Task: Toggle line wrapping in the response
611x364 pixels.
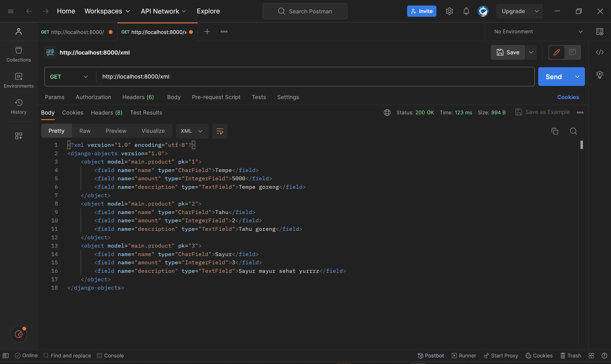Action: (x=220, y=131)
